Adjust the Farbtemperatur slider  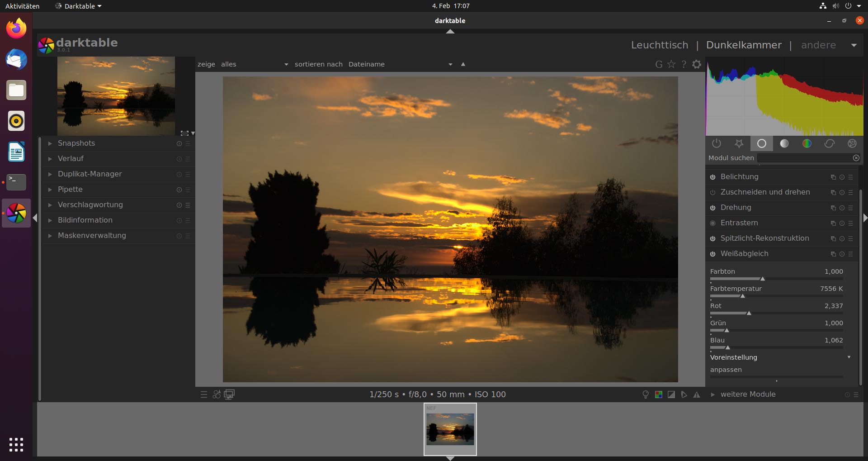point(742,296)
